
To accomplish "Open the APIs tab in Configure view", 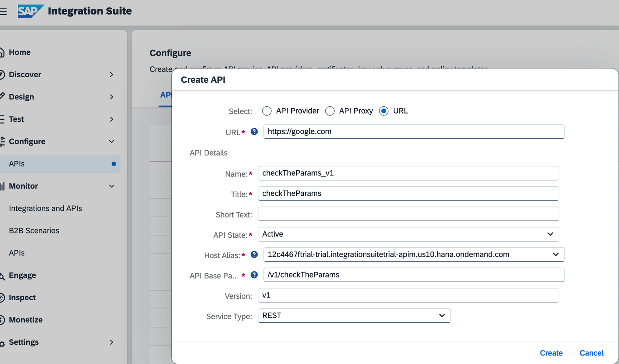I will 166,95.
